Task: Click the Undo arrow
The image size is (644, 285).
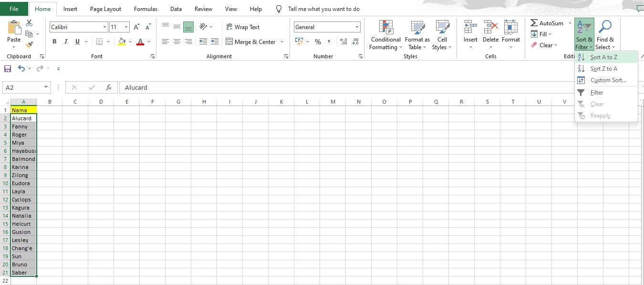Action: (x=22, y=68)
